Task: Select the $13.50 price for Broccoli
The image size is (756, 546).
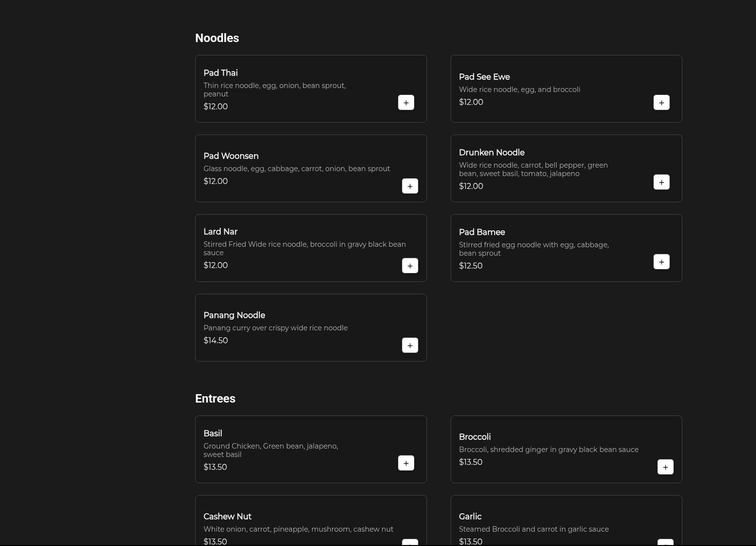Action: click(470, 462)
